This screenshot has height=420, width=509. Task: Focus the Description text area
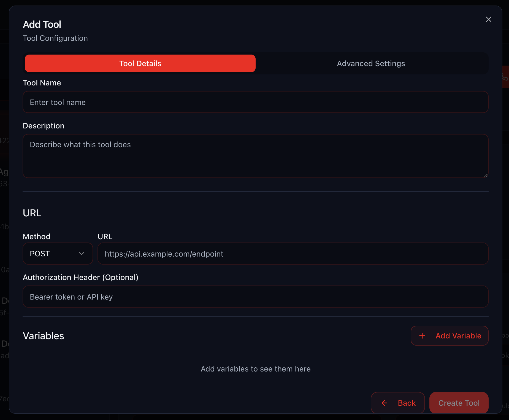(256, 156)
